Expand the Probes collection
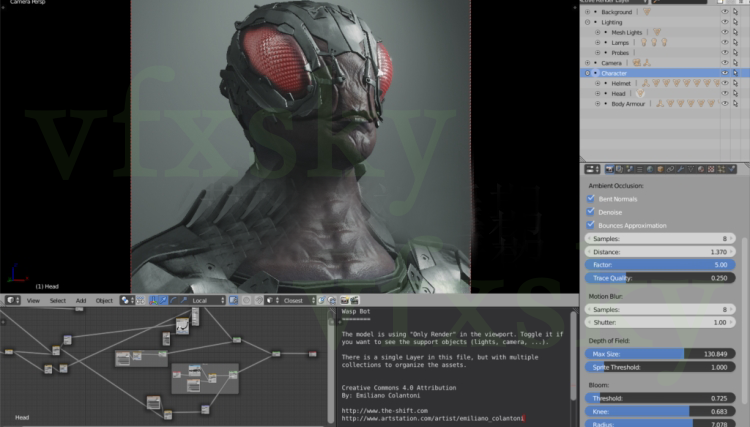The height and width of the screenshot is (427, 750). (597, 53)
